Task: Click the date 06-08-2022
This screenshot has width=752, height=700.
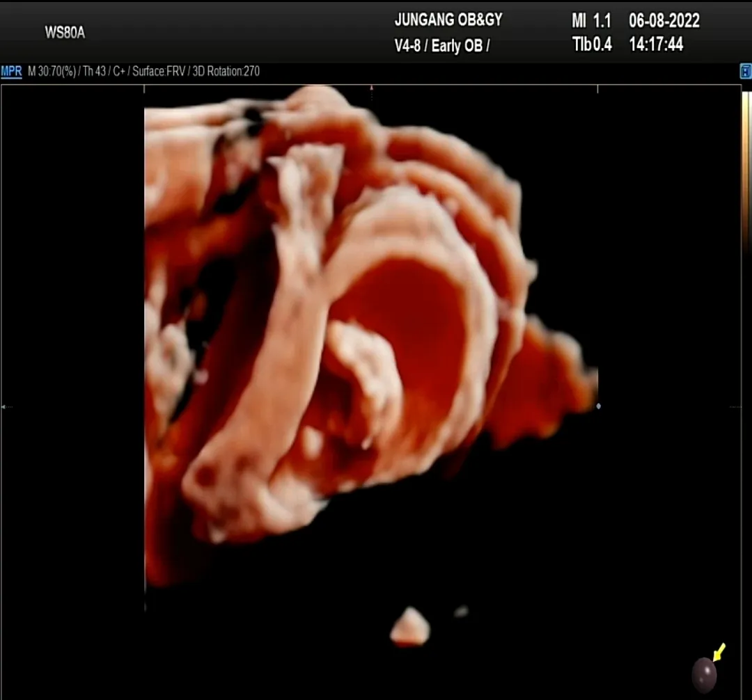Action: (664, 21)
